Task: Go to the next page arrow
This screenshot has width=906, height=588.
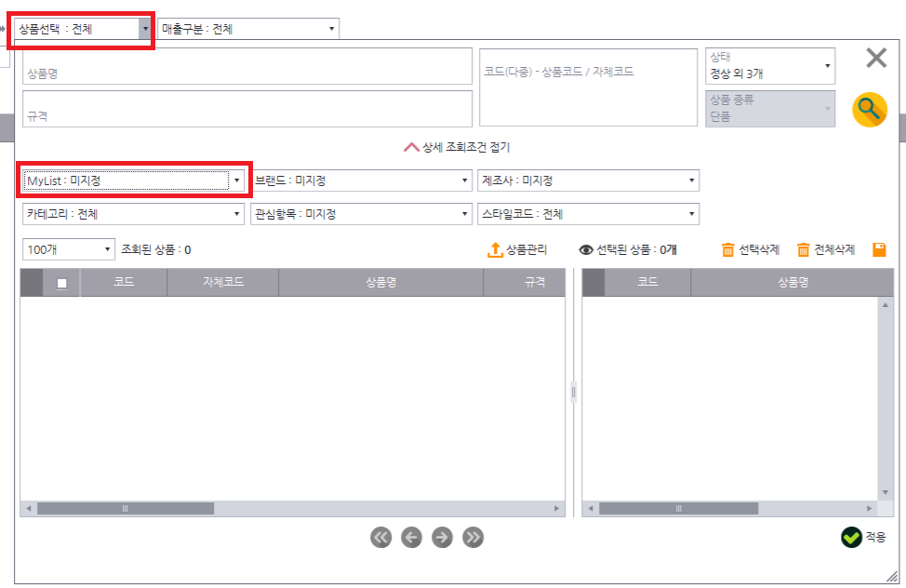Action: (x=443, y=537)
